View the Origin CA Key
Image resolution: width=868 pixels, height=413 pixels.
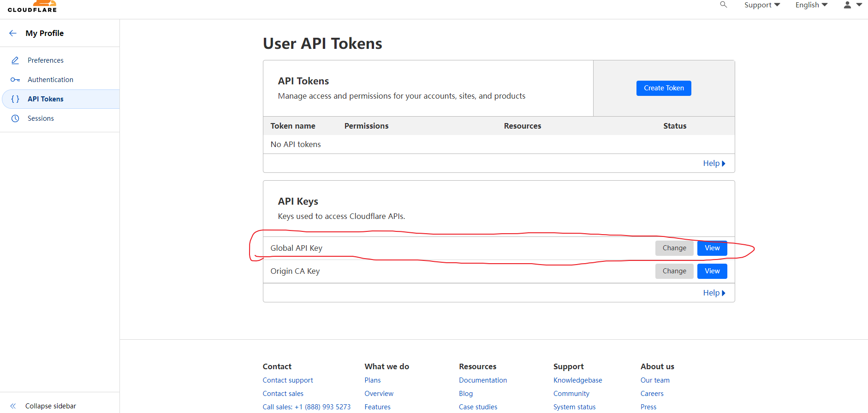pos(712,271)
